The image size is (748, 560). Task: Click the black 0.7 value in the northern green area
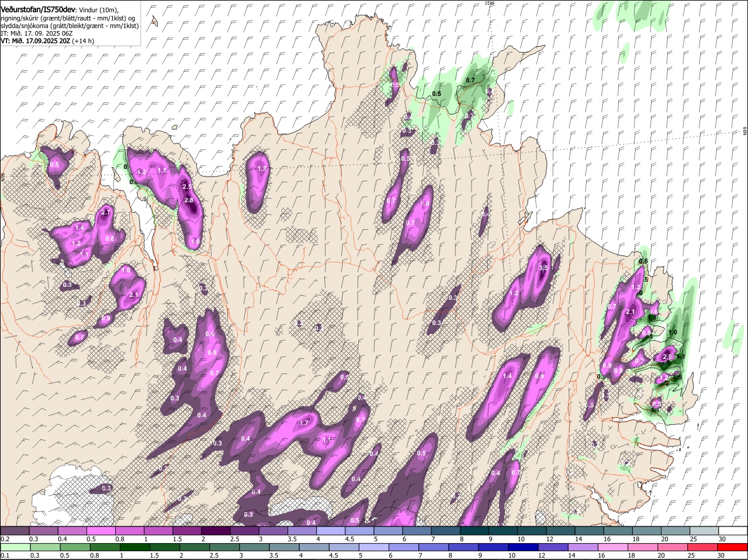click(470, 80)
